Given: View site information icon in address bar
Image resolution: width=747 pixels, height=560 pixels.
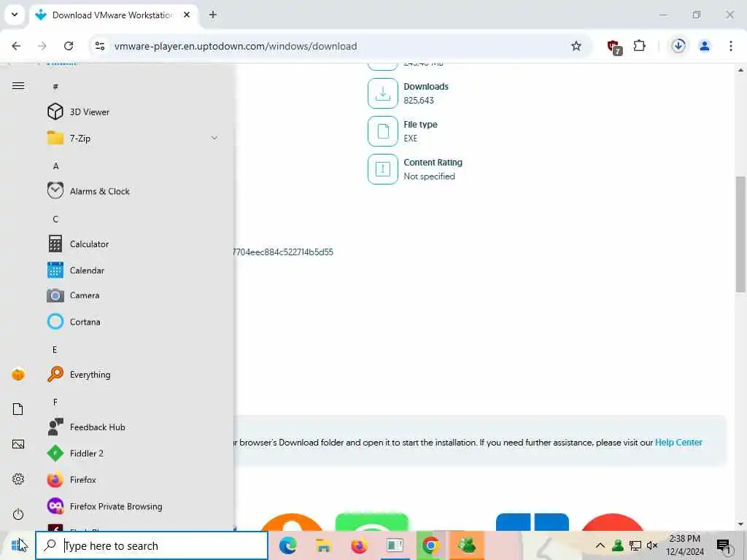Looking at the screenshot, I should point(99,46).
